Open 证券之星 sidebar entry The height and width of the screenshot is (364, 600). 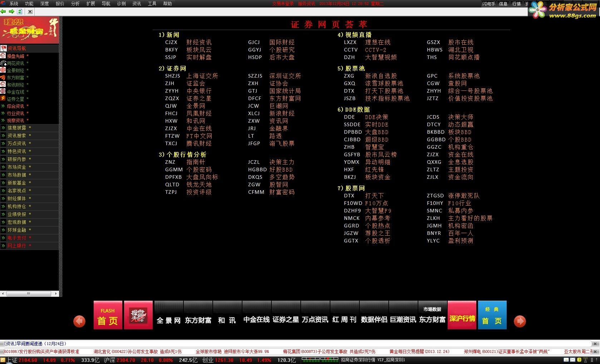(x=16, y=99)
